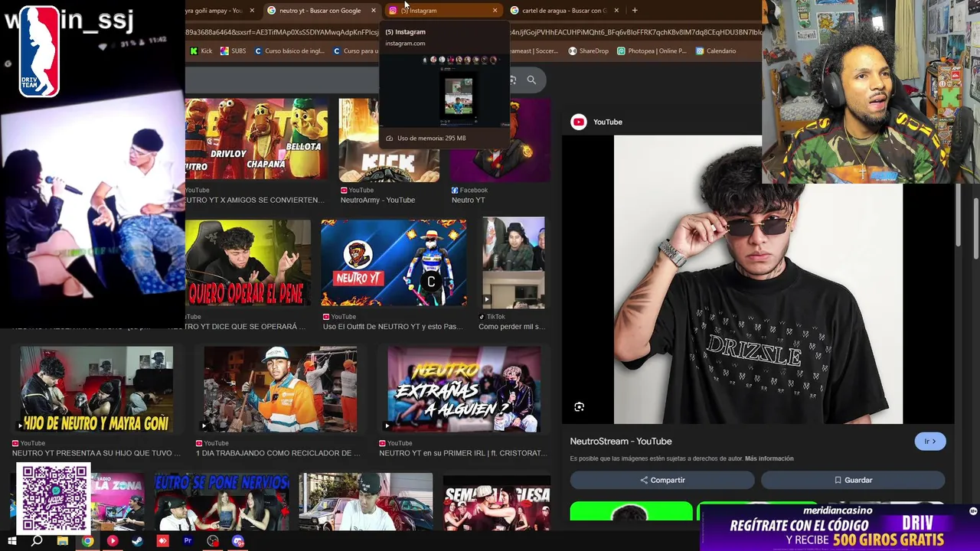Screen dimensions: 980x551
Task: Click the Compartir button
Action: tap(662, 480)
